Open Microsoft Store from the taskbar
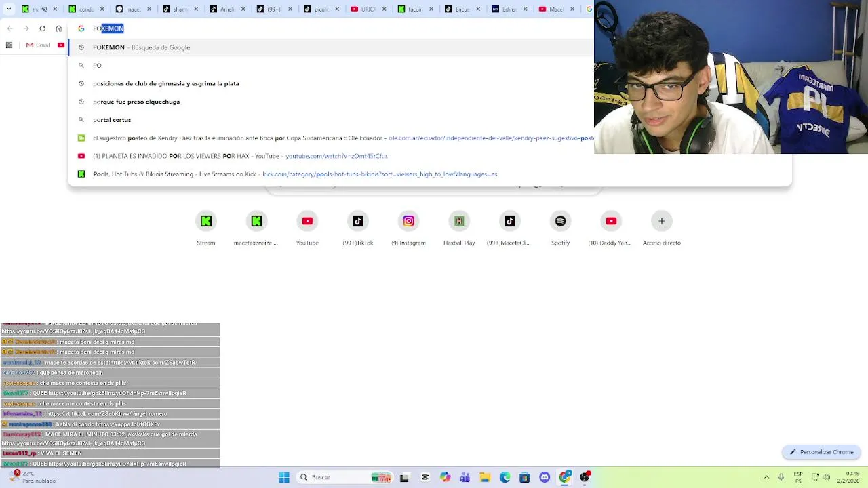868x488 pixels. click(x=524, y=477)
